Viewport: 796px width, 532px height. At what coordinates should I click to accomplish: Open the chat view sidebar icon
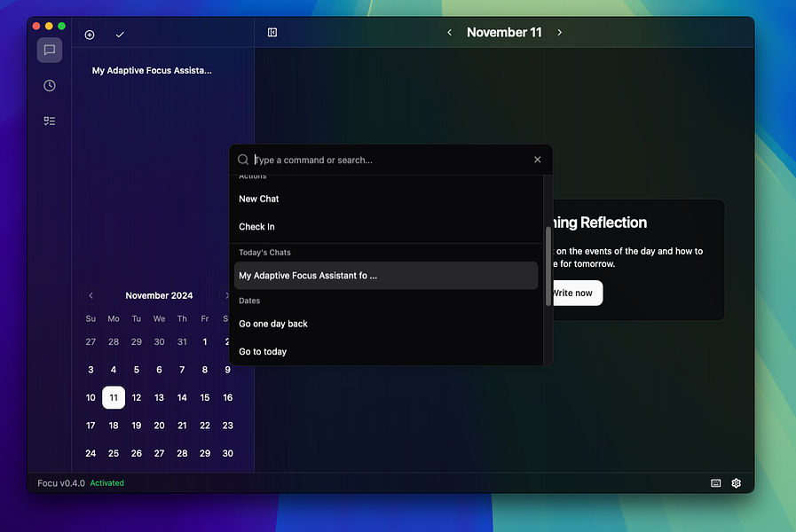point(49,51)
